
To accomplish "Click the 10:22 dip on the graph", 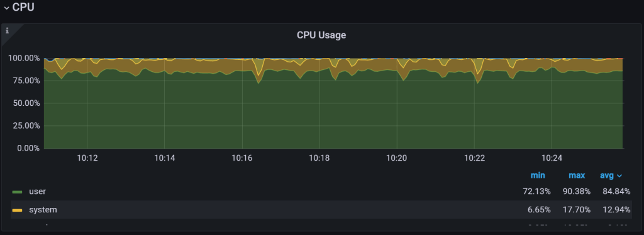I will point(477,79).
